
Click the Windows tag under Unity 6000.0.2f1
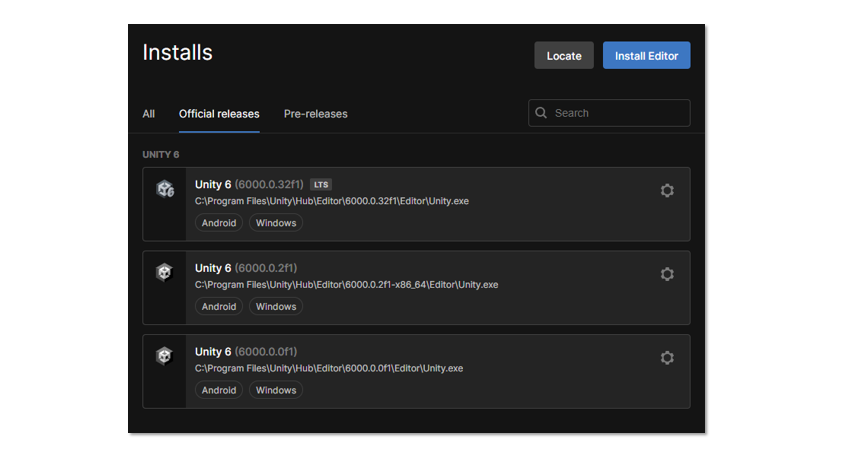point(276,306)
